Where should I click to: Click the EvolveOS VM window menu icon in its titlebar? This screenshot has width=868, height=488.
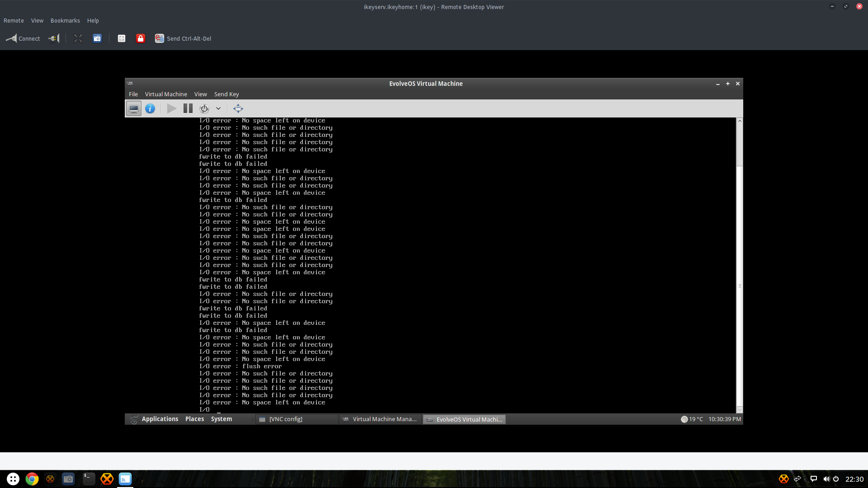pyautogui.click(x=130, y=84)
